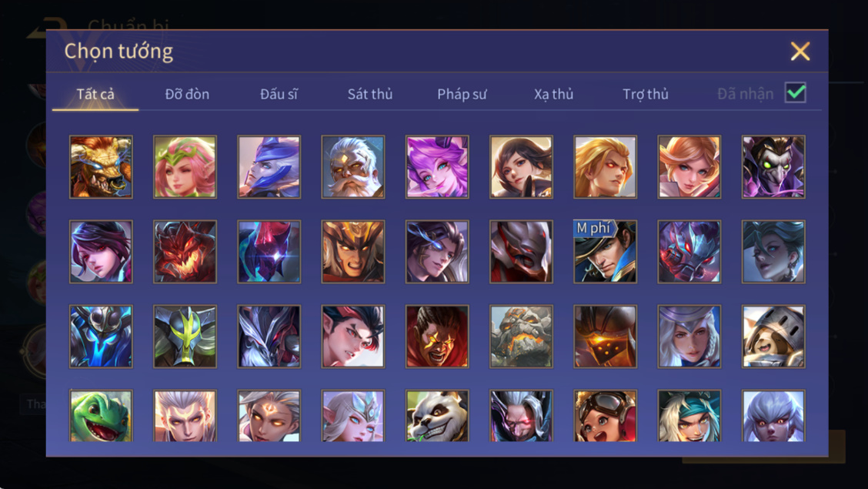Select the green chameleon hero portrait
Image resolution: width=868 pixels, height=489 pixels.
(101, 416)
